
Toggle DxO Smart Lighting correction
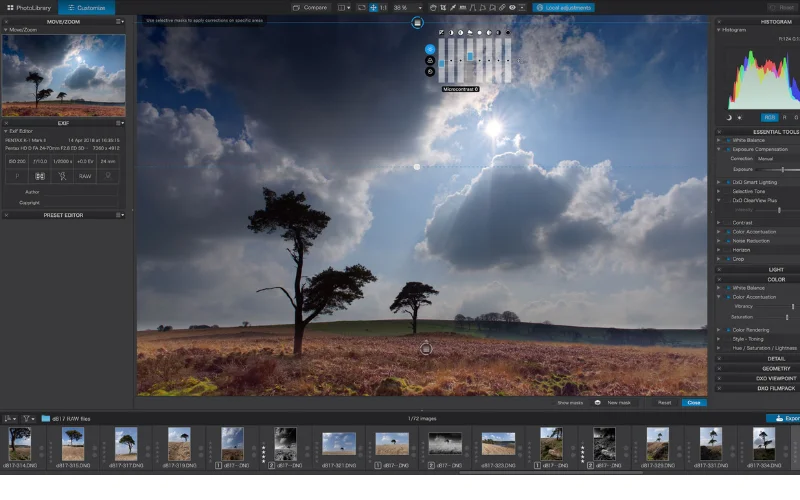point(728,182)
